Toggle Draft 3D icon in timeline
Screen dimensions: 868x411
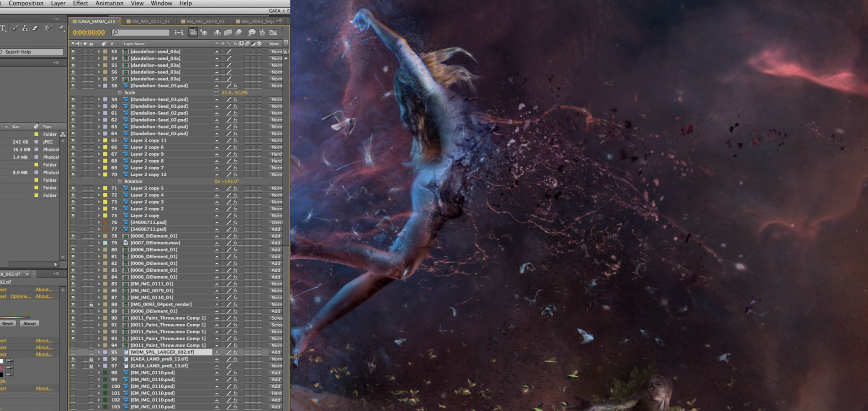(204, 32)
